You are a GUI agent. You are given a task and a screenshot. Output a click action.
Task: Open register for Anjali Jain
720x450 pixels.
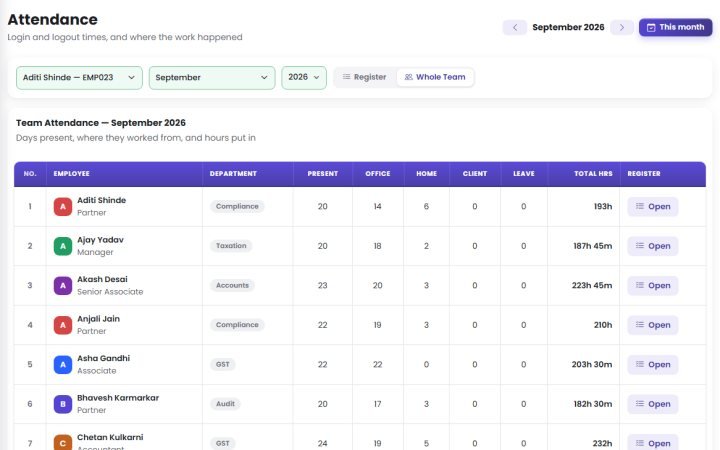point(652,325)
